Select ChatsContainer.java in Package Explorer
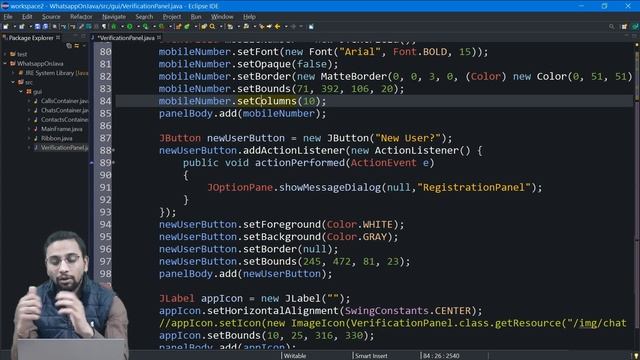Screen dimensions: 640x360 [64, 110]
